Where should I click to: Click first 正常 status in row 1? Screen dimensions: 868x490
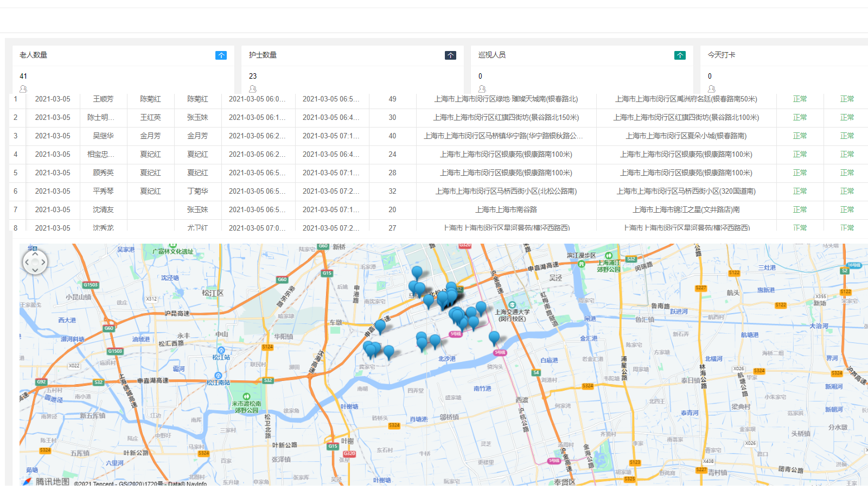[x=800, y=99]
